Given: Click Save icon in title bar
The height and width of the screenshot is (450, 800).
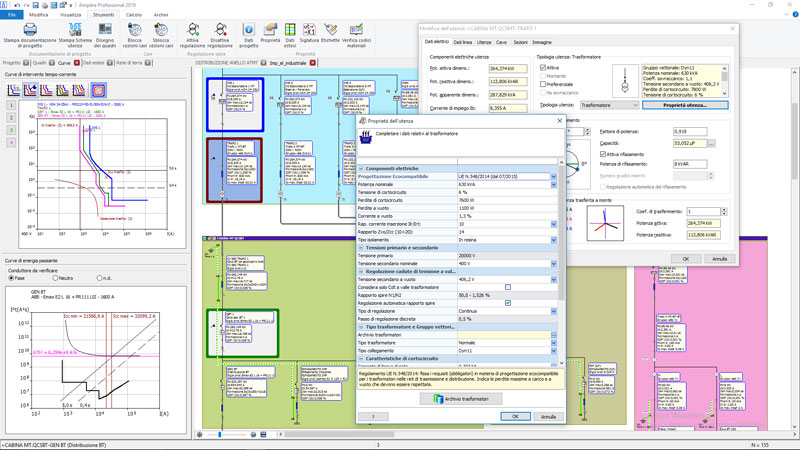Looking at the screenshot, I should tap(35, 5).
